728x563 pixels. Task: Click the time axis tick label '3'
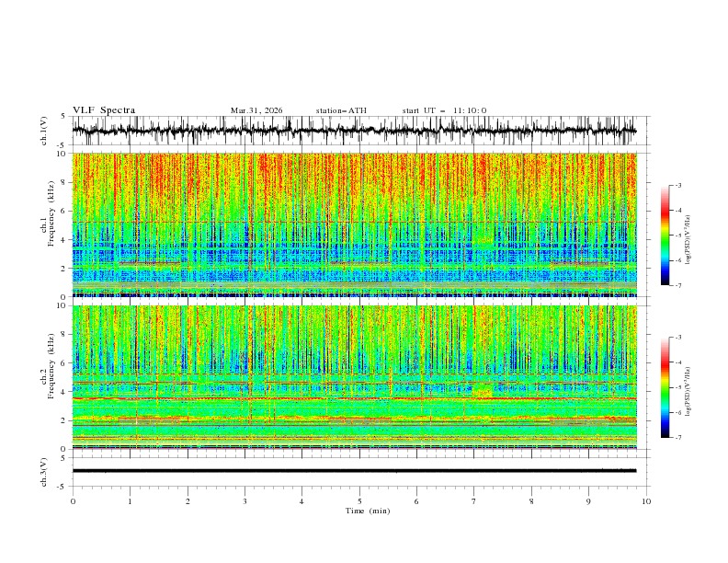click(x=245, y=501)
